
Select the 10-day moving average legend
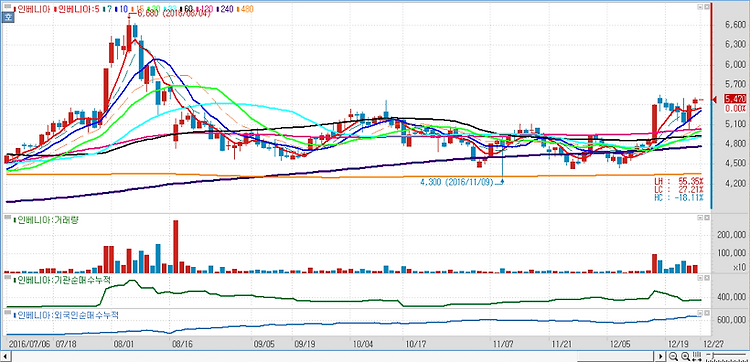coord(121,9)
